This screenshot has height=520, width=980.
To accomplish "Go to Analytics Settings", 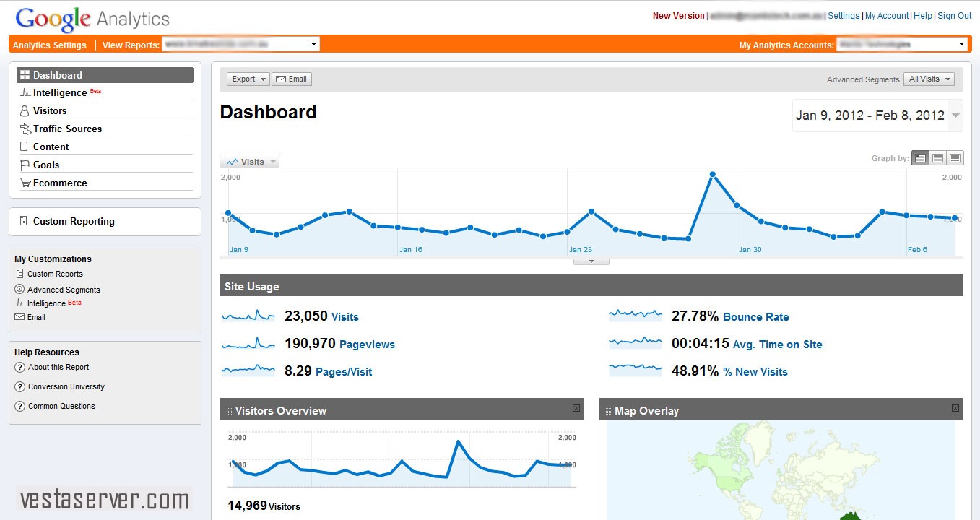I will point(49,45).
